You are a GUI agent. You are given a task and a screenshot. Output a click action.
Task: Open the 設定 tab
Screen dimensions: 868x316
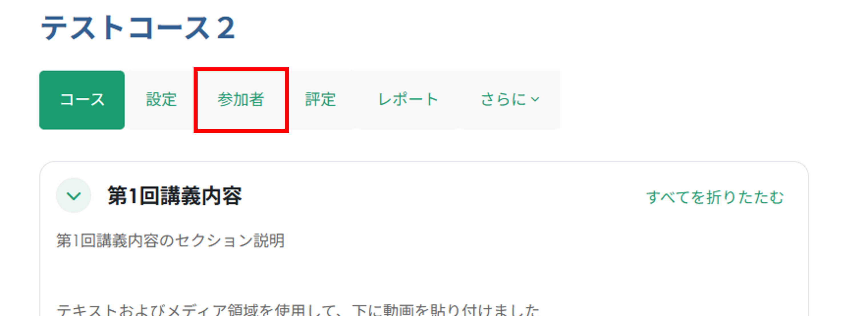click(x=161, y=100)
